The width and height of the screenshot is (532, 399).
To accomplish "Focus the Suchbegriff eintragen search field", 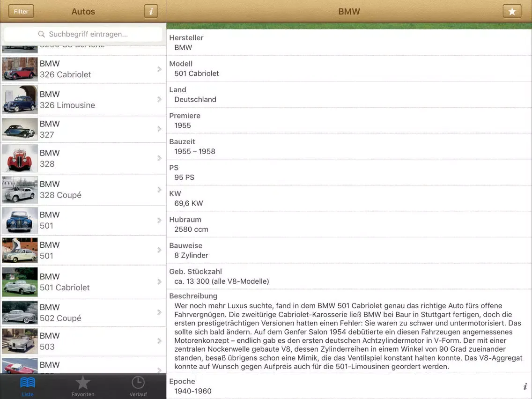I will point(83,34).
